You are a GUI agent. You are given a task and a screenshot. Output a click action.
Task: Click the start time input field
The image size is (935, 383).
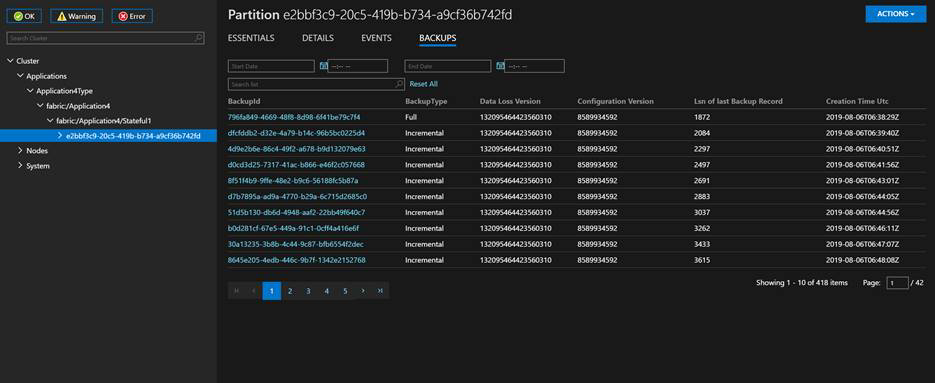(x=358, y=66)
